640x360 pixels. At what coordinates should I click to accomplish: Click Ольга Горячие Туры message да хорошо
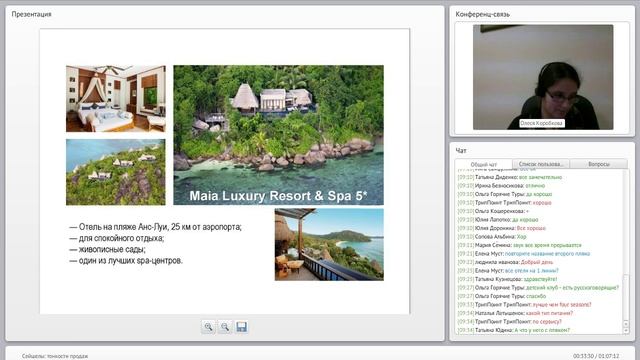pos(504,194)
